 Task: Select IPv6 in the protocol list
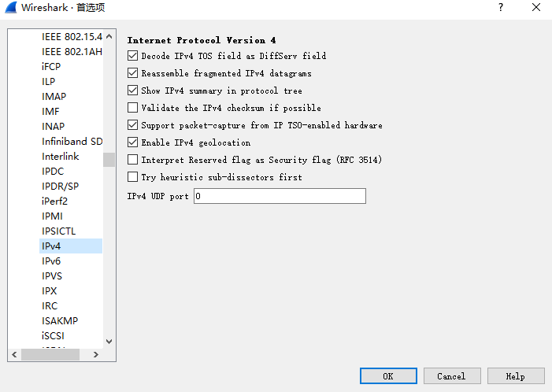click(x=51, y=261)
